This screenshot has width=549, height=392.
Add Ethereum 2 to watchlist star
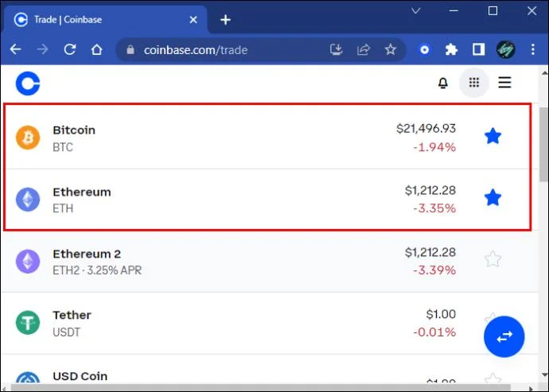[x=493, y=259]
